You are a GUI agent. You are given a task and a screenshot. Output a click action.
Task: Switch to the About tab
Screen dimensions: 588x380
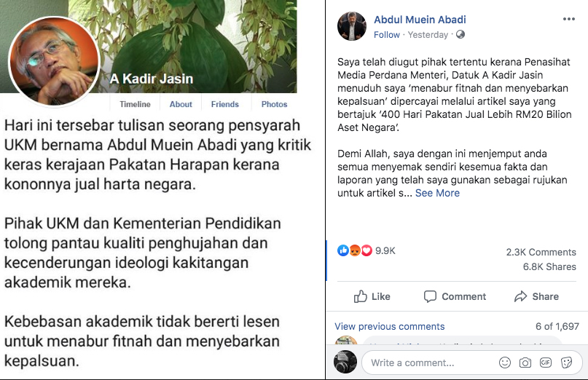coord(181,104)
